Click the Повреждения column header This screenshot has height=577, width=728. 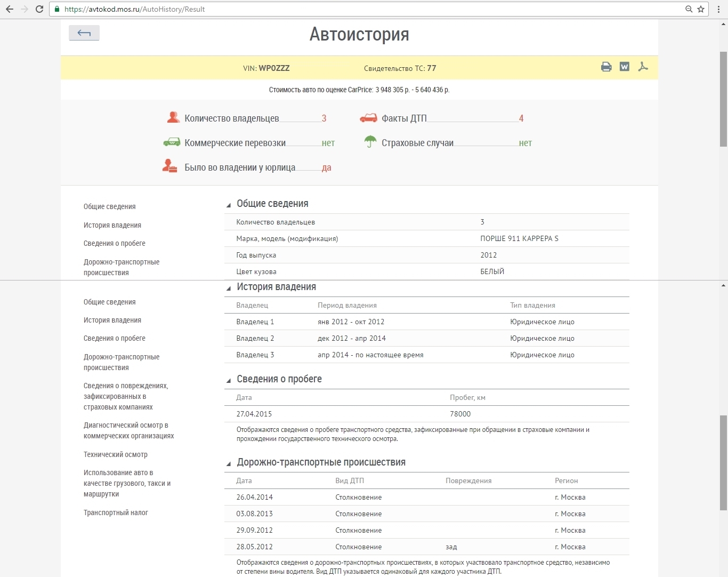coord(468,480)
